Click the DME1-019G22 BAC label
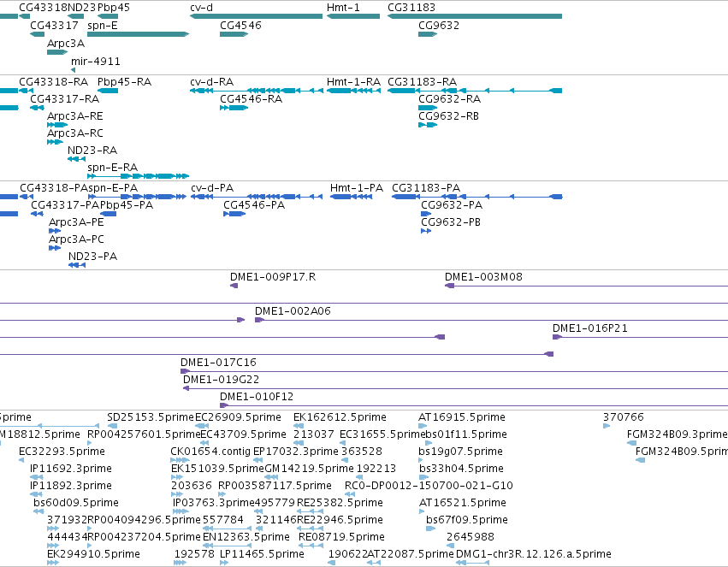728x567 pixels. point(221,380)
